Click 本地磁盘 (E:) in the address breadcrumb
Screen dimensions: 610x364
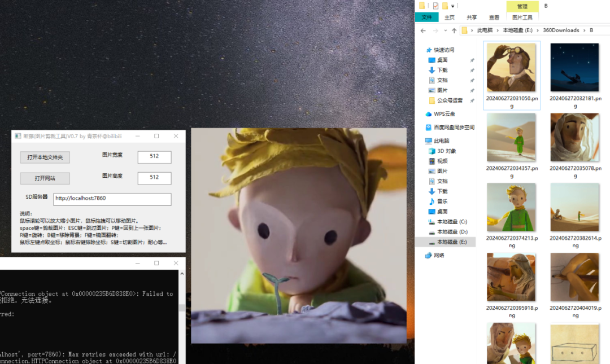[517, 30]
